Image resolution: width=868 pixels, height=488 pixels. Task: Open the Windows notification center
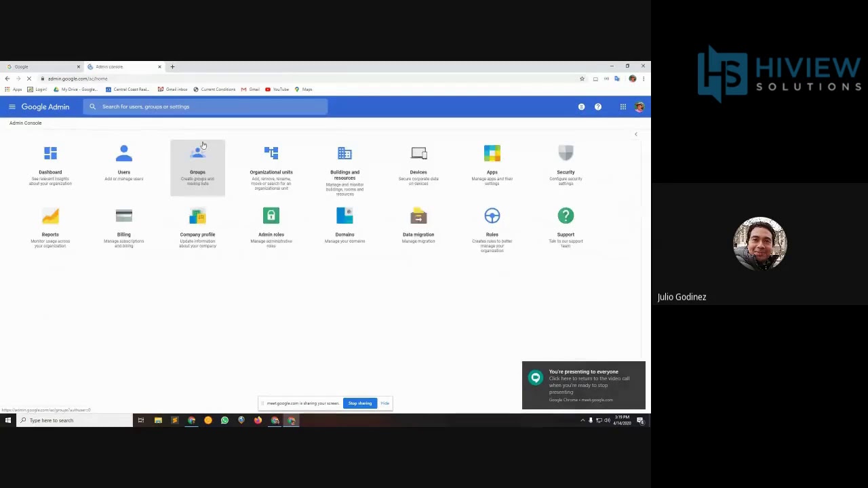[640, 420]
